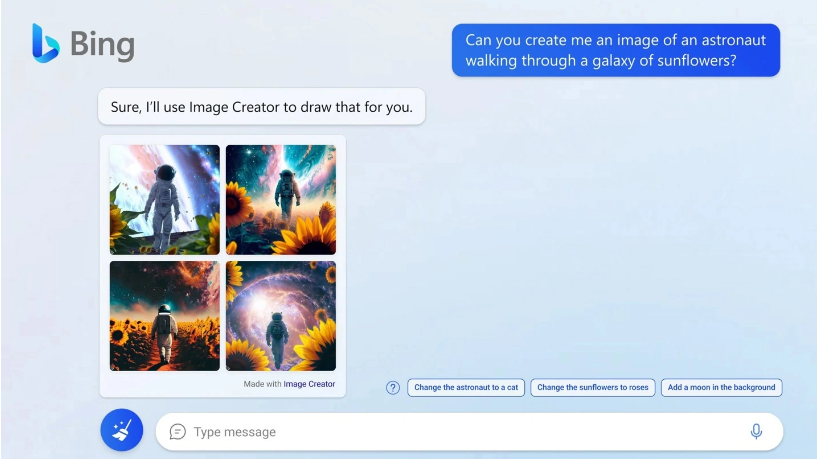Open the white-suit astronaut image thumbnail
The image size is (817, 459).
click(165, 200)
